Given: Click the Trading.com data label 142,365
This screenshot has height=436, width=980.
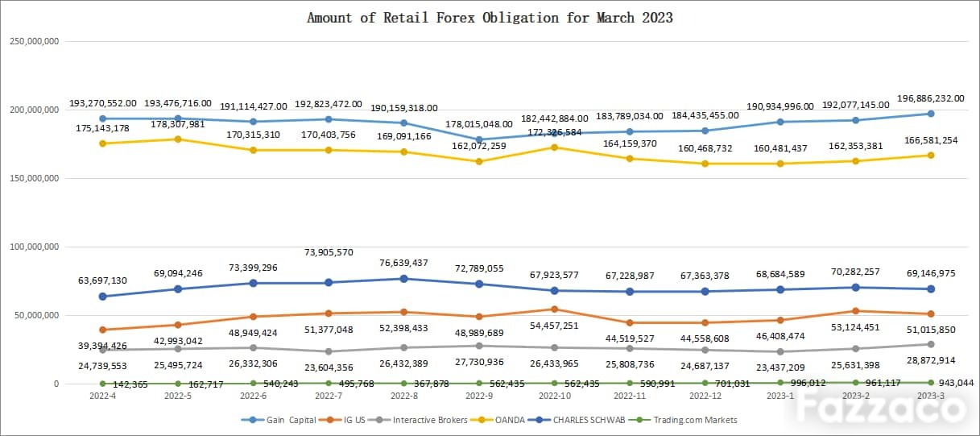Looking at the screenshot, I should [130, 384].
